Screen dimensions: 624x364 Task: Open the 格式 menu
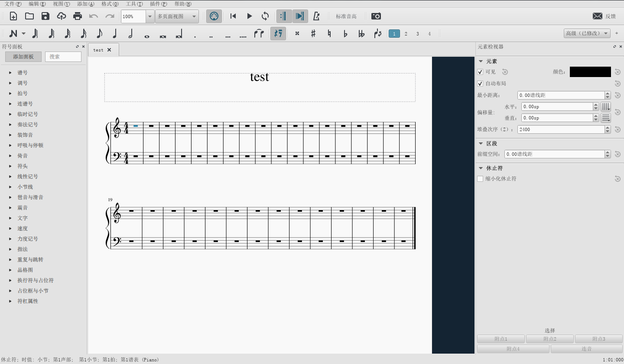pyautogui.click(x=110, y=4)
